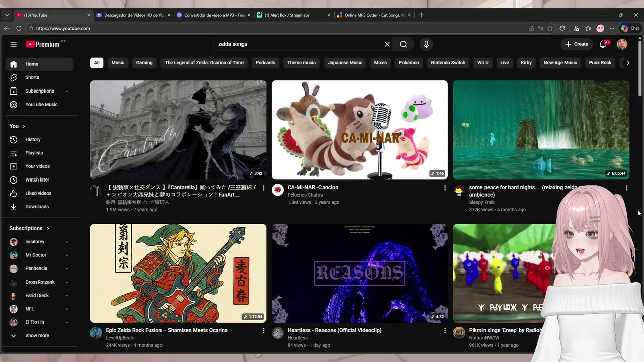The image size is (644, 362).
Task: Open more options for relaxing zelda ambience video
Action: 626,188
